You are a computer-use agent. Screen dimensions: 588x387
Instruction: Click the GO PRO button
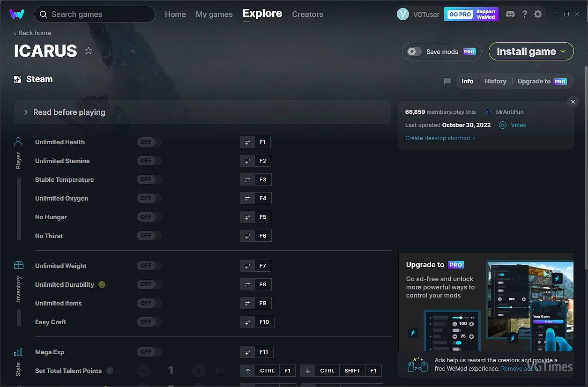pyautogui.click(x=460, y=15)
